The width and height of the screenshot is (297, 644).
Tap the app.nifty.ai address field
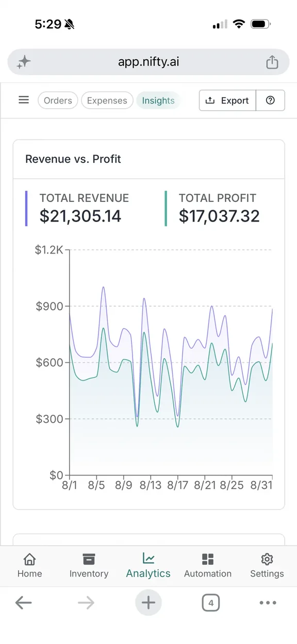(148, 62)
